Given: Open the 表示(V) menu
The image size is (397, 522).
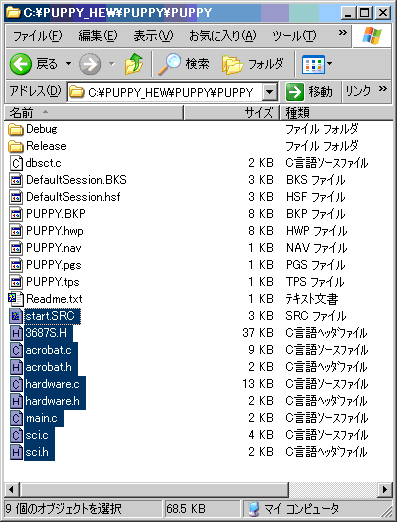Looking at the screenshot, I should pos(153,36).
